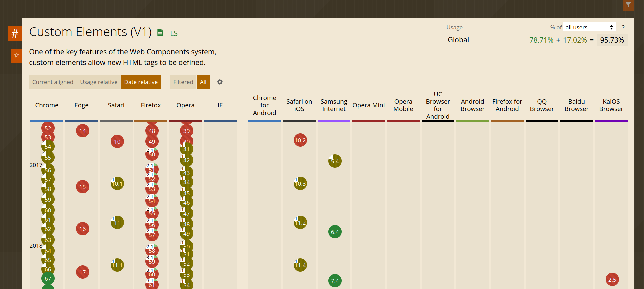Image resolution: width=644 pixels, height=289 pixels.
Task: Select Opera version 42 bubble
Action: click(187, 160)
